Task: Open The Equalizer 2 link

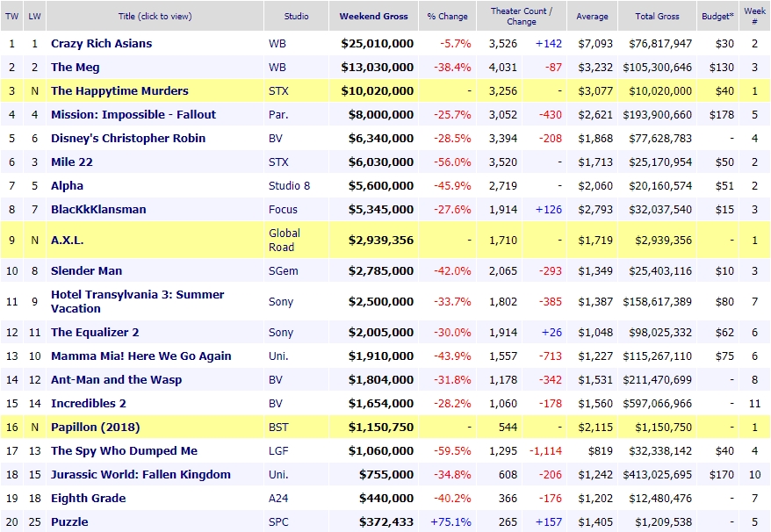Action: pos(95,333)
